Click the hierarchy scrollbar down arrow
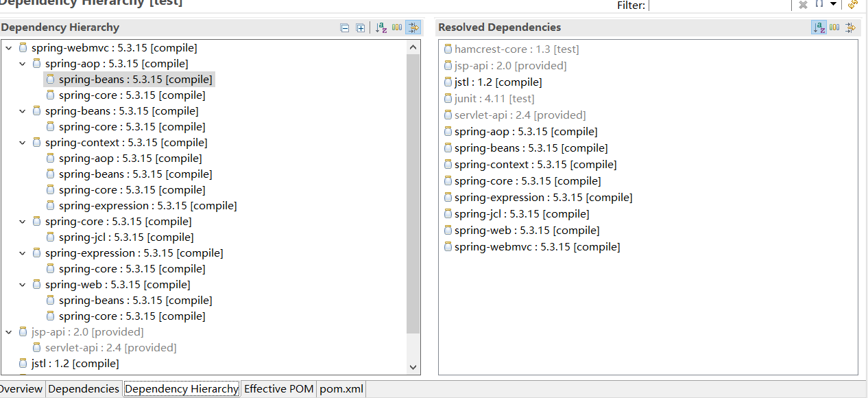 pyautogui.click(x=413, y=367)
